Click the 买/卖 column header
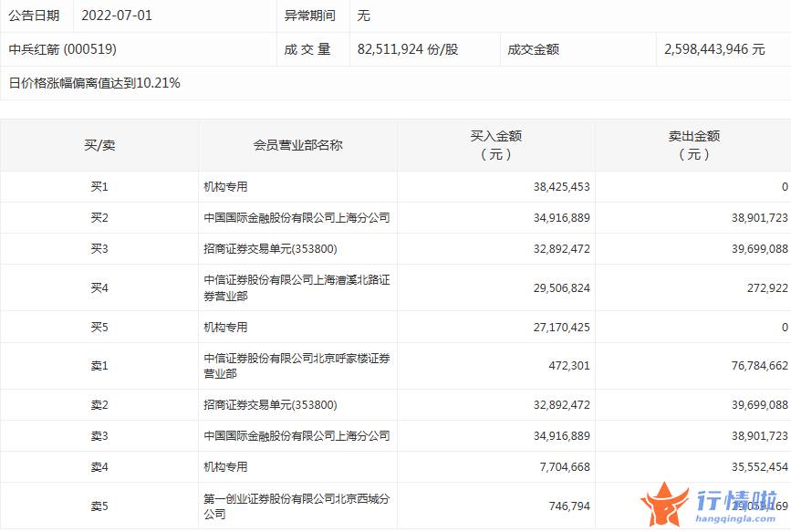This screenshot has width=791, height=532. click(x=99, y=145)
